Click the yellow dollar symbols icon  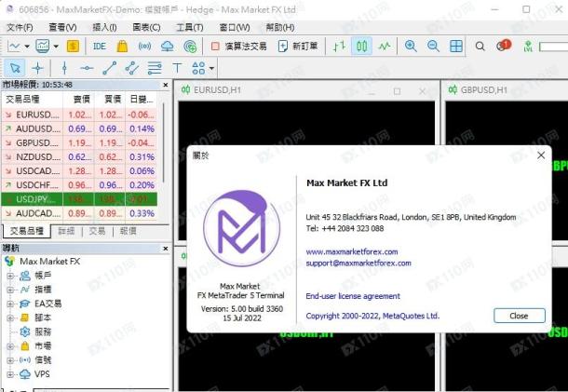click(73, 47)
